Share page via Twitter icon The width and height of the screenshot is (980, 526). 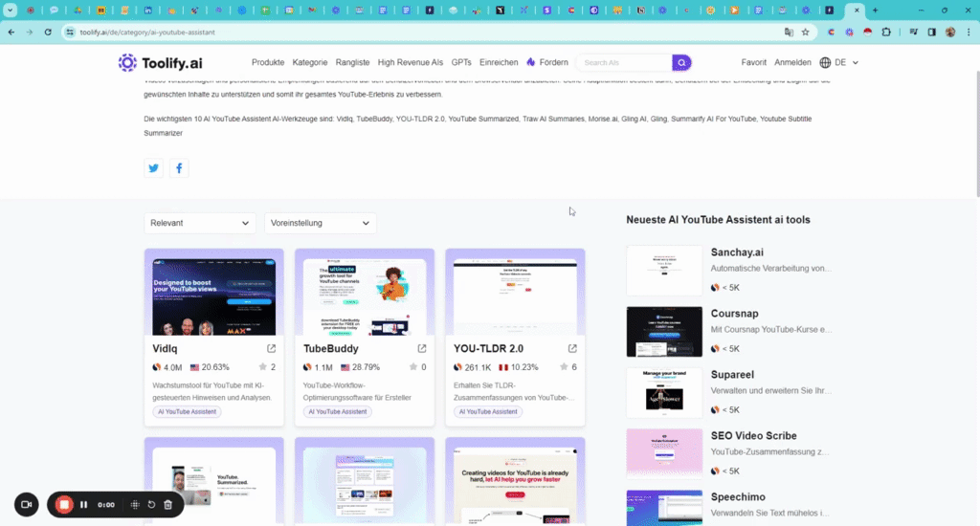click(153, 168)
